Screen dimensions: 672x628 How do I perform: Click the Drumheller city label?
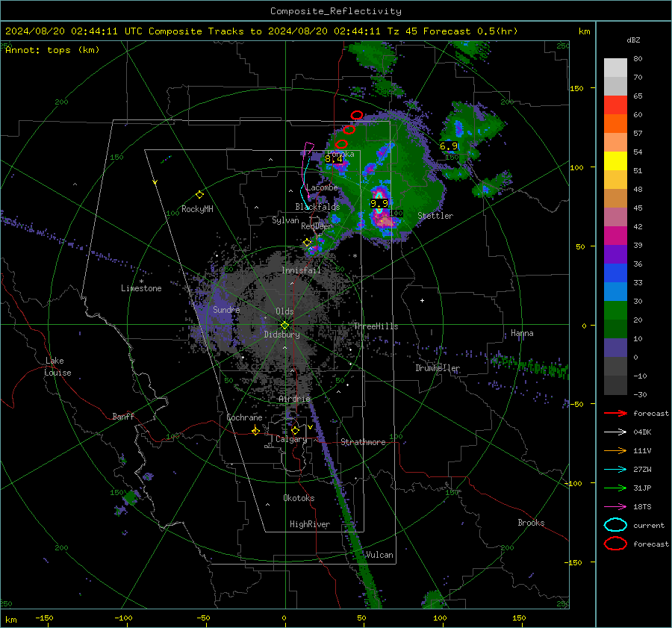coord(438,368)
